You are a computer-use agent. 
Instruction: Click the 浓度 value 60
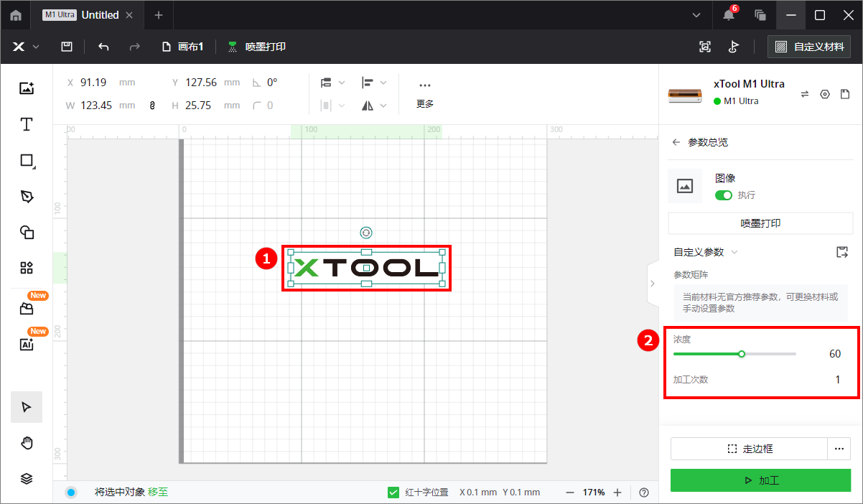834,354
